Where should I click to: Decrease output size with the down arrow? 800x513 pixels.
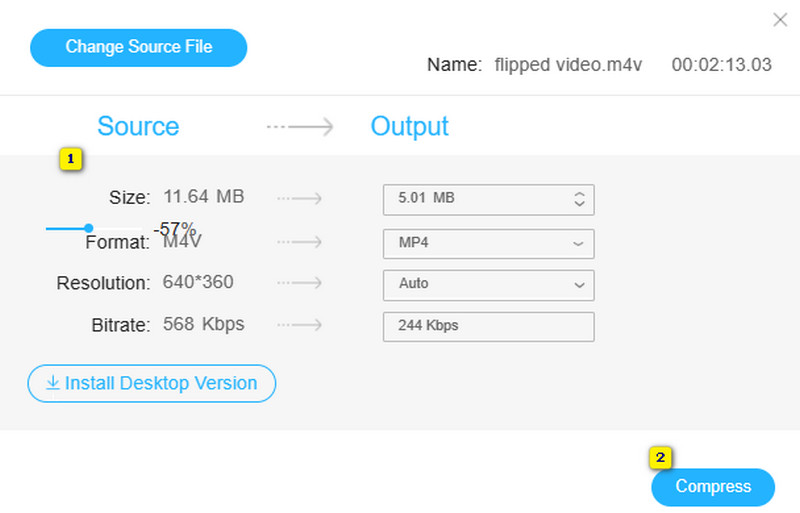pos(579,205)
